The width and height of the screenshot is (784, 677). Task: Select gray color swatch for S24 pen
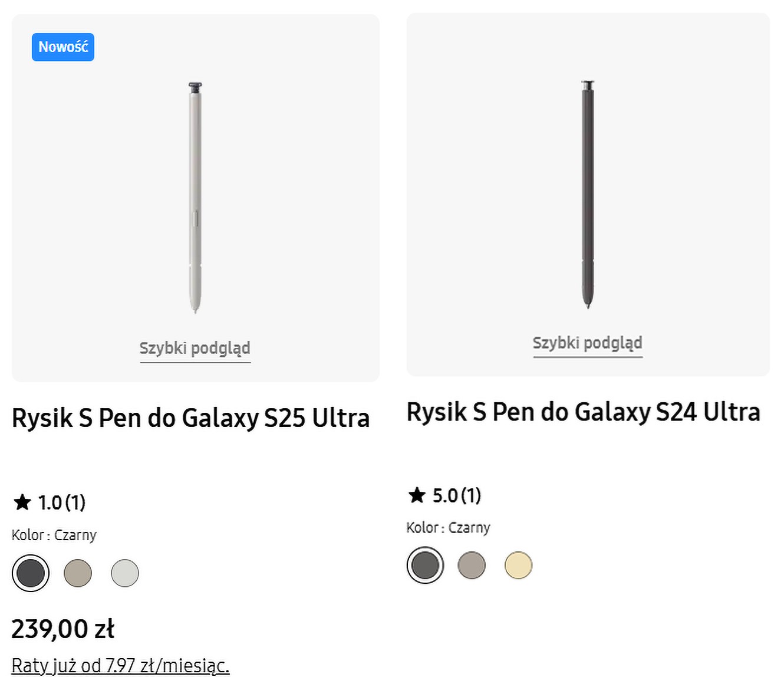472,566
